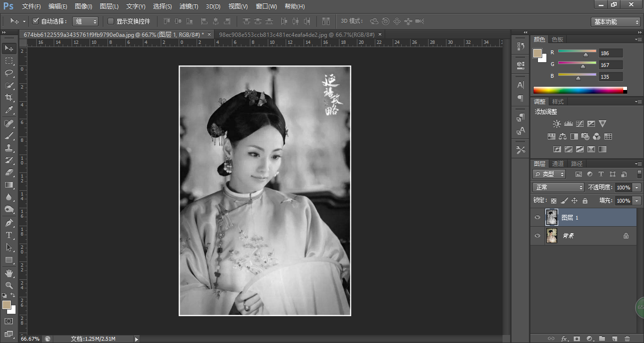Select the Horizontal Type tool
This screenshot has height=343, width=644.
pyautogui.click(x=9, y=235)
